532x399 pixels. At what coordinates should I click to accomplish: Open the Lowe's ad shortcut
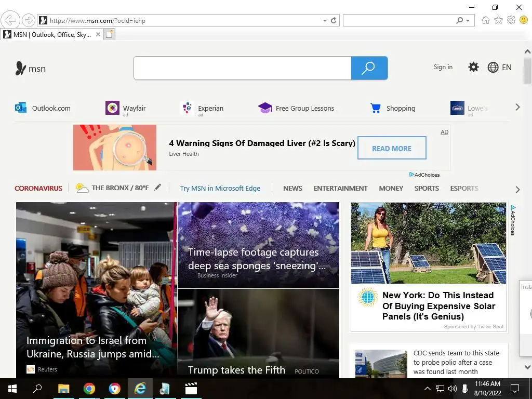click(x=469, y=108)
